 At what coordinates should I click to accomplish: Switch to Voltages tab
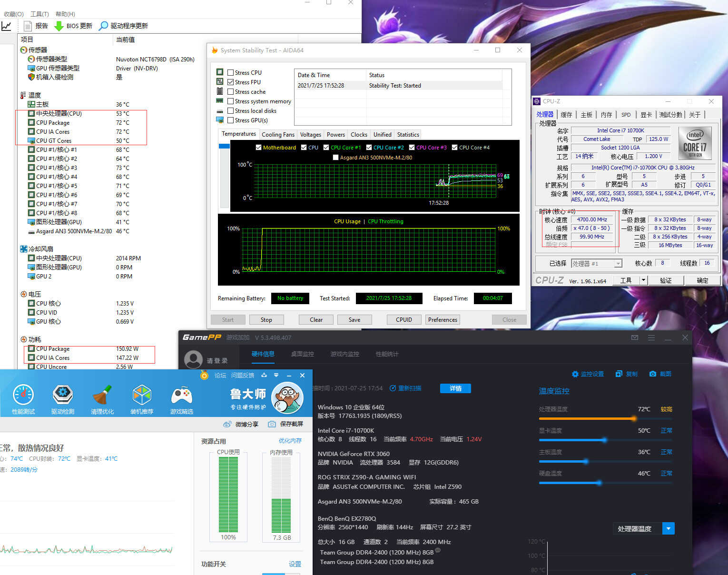click(x=311, y=135)
